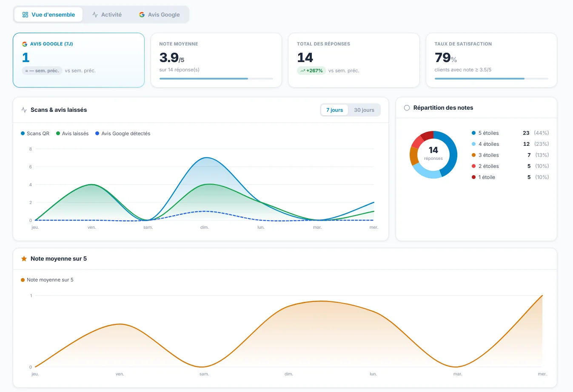Click the orange star icon near Note moyenne sur 5
Viewport: 573px width, 392px height.
24,258
